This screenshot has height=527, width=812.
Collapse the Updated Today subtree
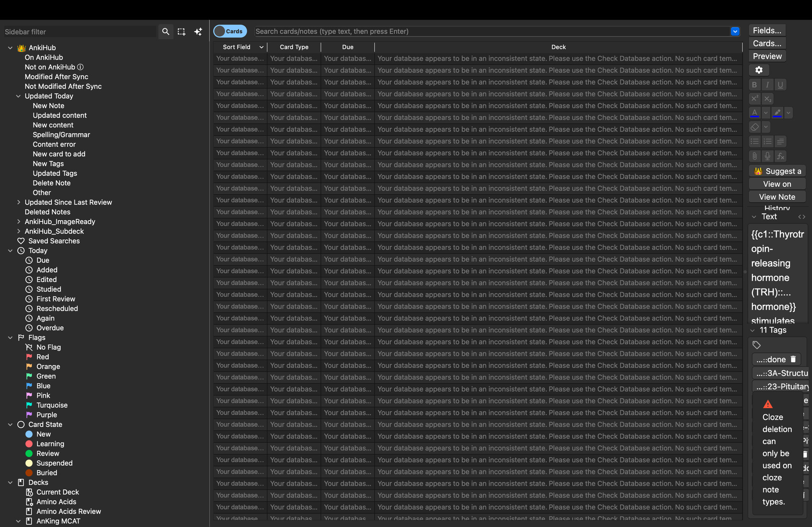click(18, 96)
